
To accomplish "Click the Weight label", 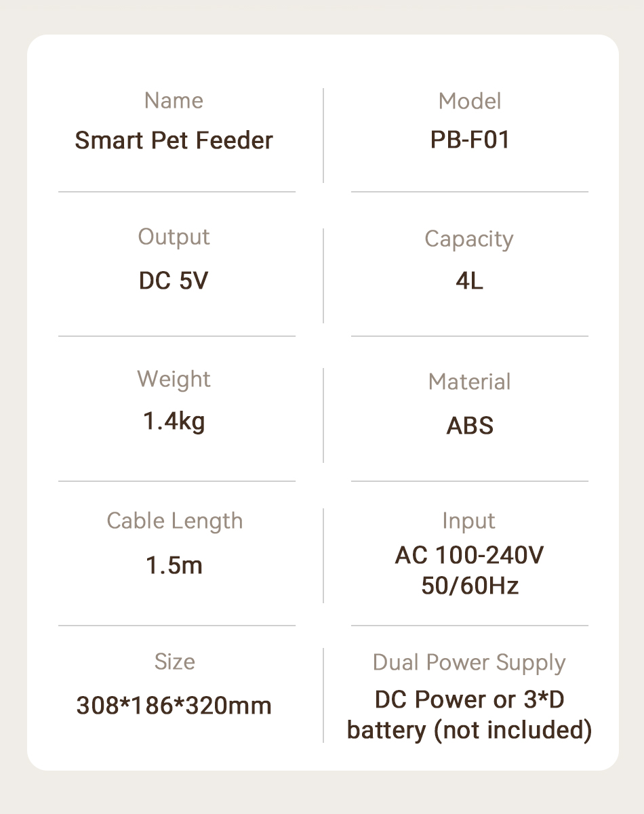I will 174,379.
